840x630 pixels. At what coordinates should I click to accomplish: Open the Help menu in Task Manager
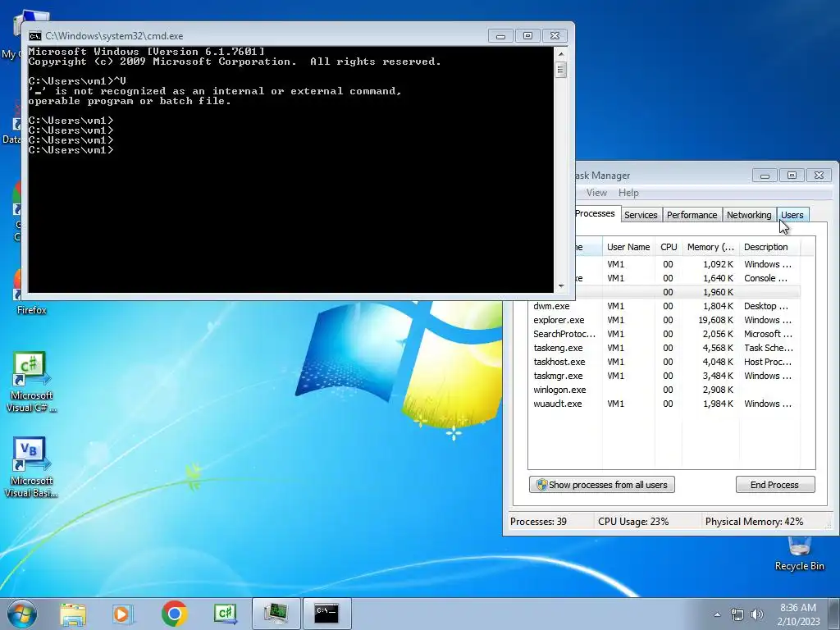[x=628, y=192]
